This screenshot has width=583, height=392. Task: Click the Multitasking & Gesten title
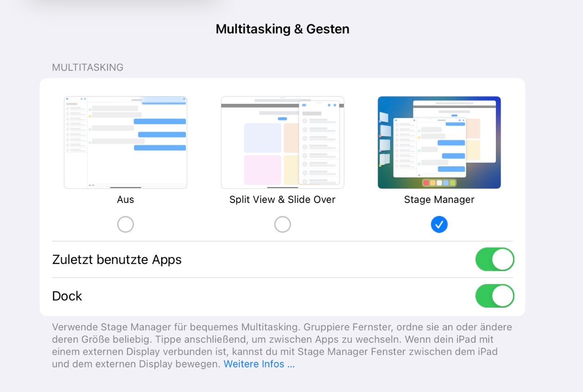(282, 29)
